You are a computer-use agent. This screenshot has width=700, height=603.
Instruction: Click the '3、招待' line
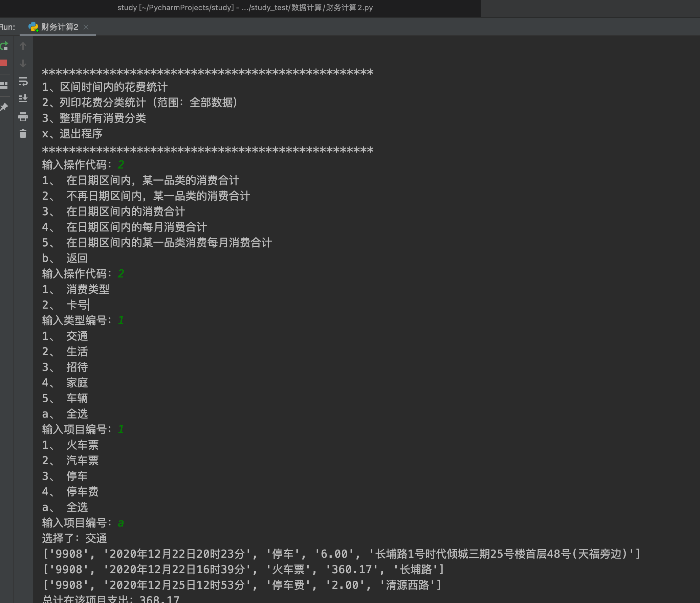tap(65, 367)
